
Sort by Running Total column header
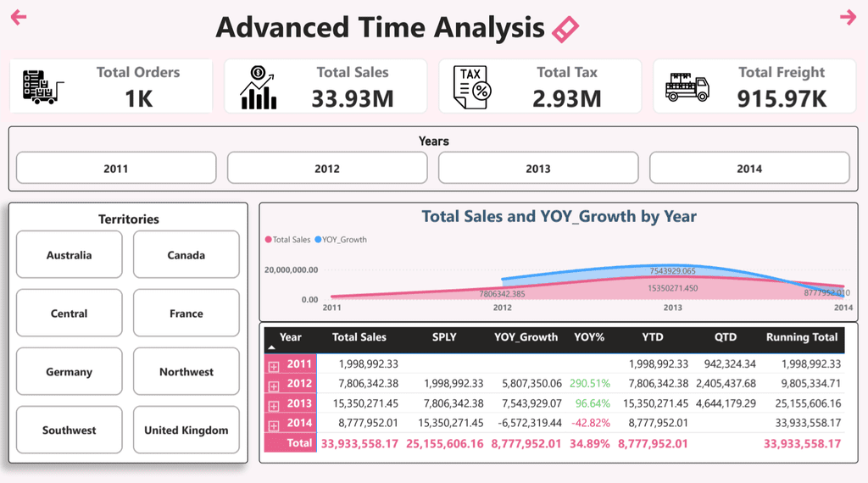[x=802, y=337]
